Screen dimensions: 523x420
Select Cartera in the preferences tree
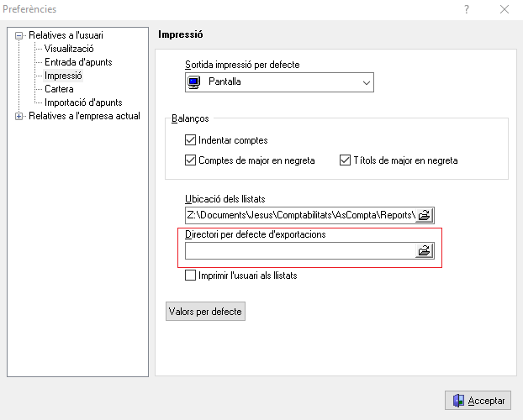point(59,89)
